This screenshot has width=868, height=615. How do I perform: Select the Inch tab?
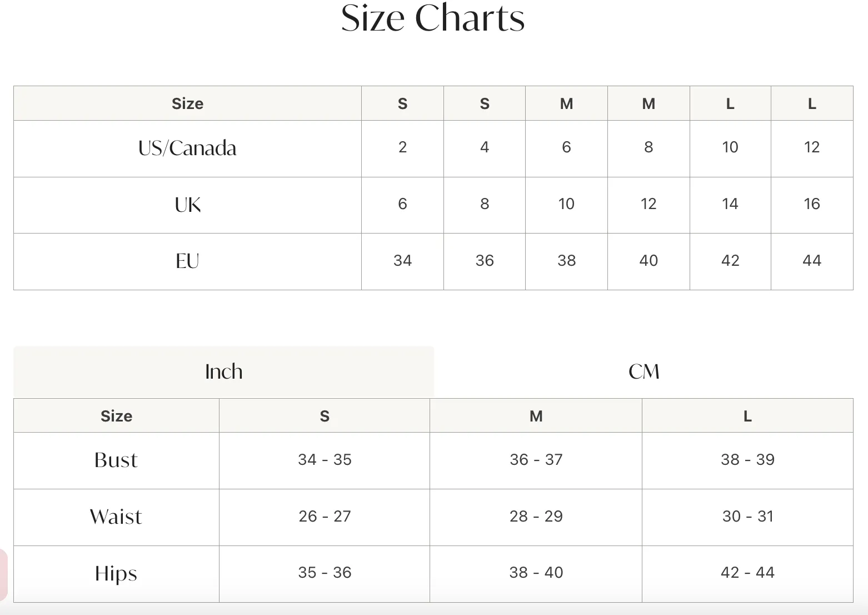(x=223, y=371)
